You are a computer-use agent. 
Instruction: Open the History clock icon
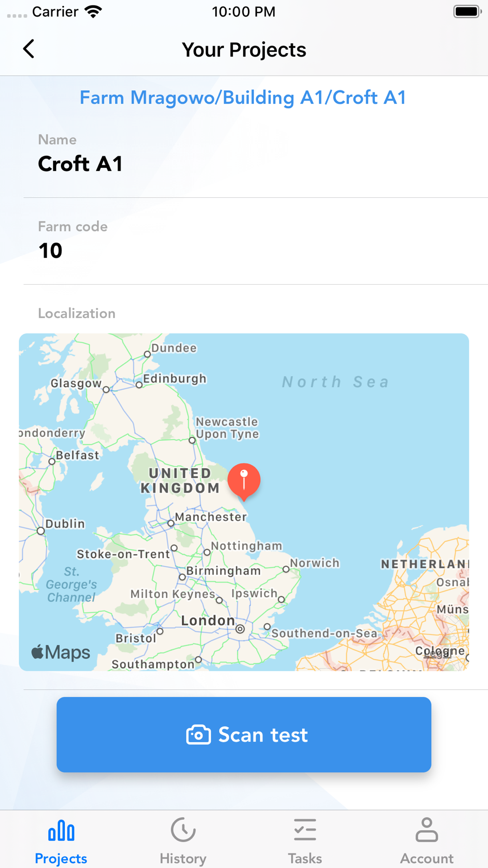(x=183, y=830)
